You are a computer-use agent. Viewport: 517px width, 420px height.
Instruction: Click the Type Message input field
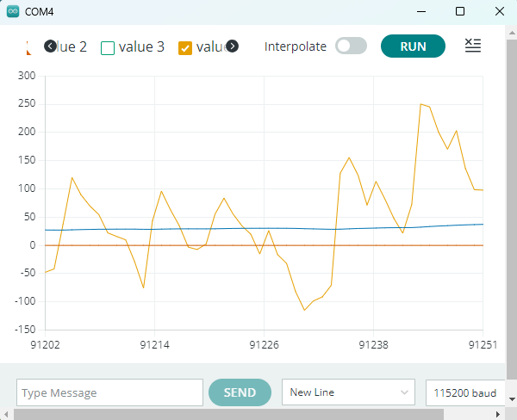click(x=109, y=392)
